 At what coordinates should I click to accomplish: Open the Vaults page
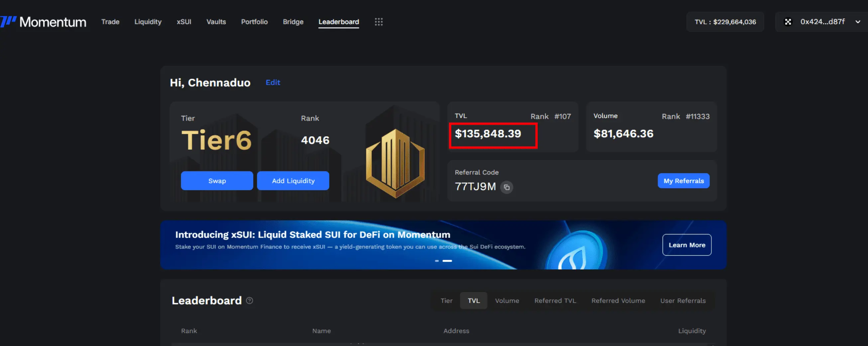coord(216,22)
